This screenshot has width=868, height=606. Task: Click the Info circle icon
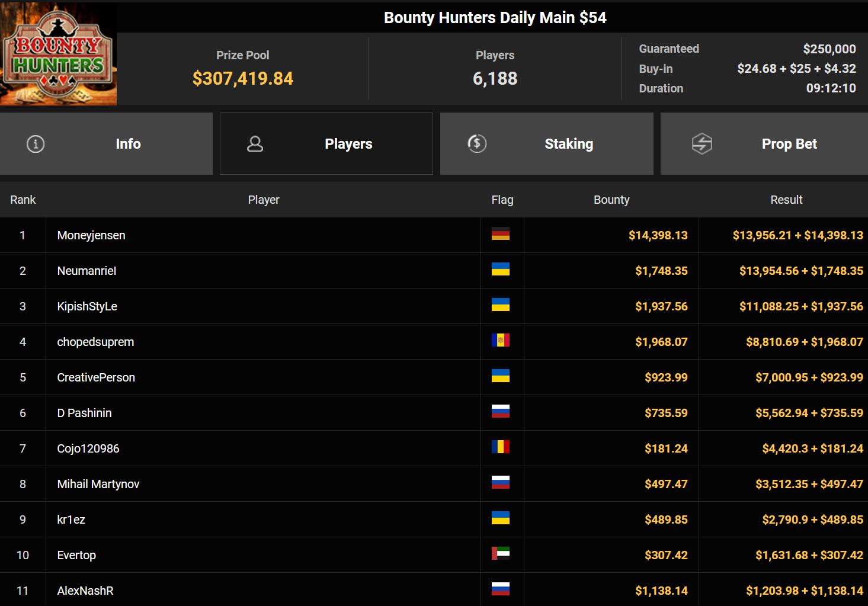click(x=36, y=144)
